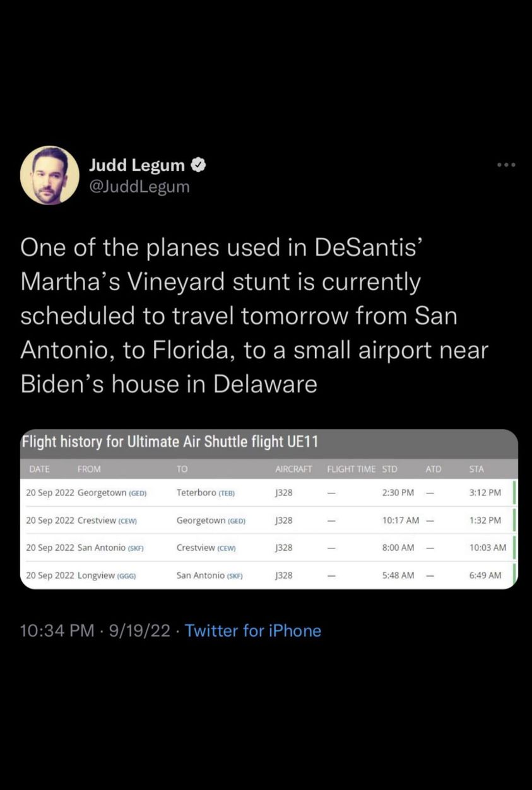
Task: Click the AIRCRAFT column header
Action: pyautogui.click(x=294, y=469)
